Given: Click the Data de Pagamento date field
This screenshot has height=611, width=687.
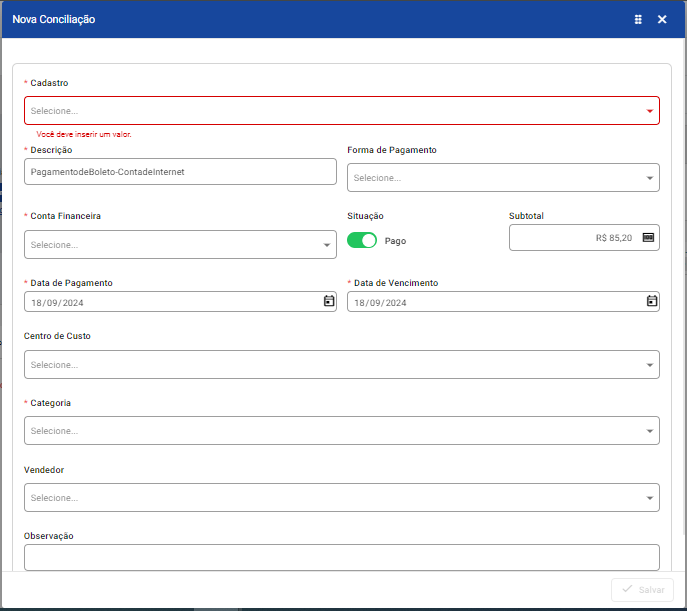Looking at the screenshot, I should point(170,302).
